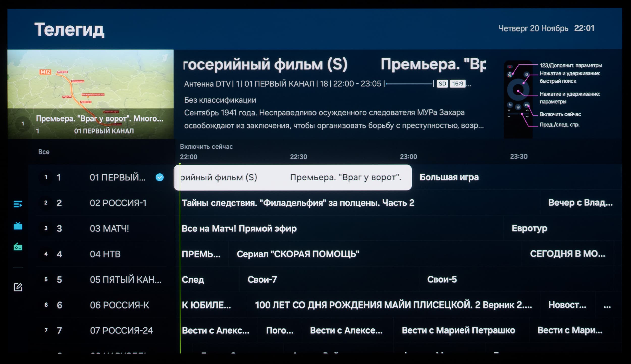Click the SD quality badge
Screen dimensions: 631x364
point(442,84)
